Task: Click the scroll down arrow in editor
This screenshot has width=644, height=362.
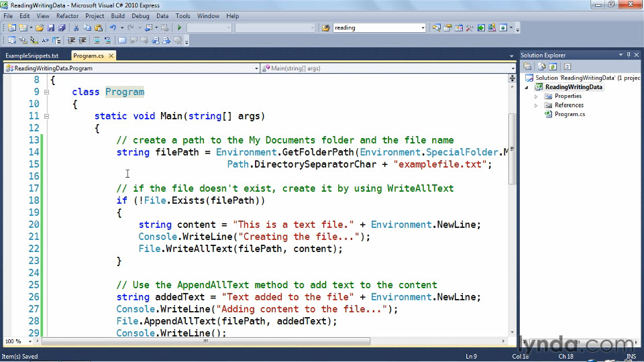Action: click(512, 333)
